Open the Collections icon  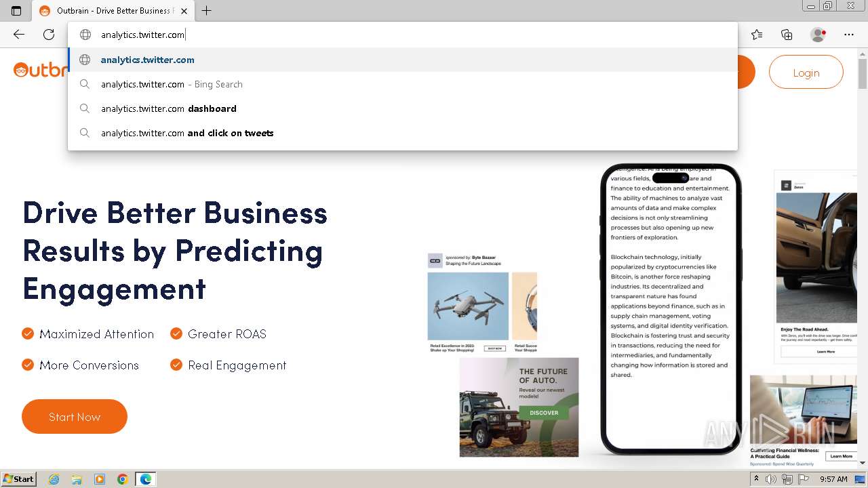(787, 35)
